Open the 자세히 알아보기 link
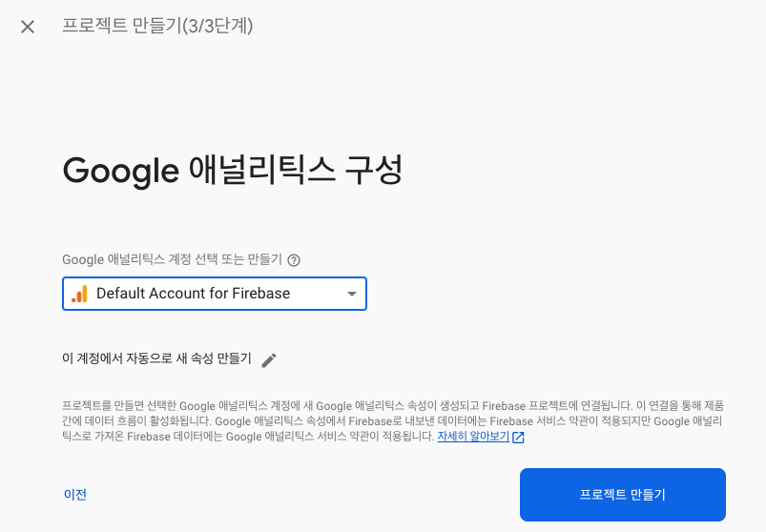Viewport: 766px width, 532px height. 473,437
